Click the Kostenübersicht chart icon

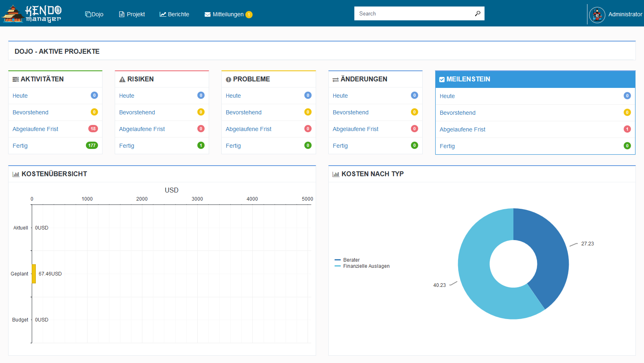[16, 174]
